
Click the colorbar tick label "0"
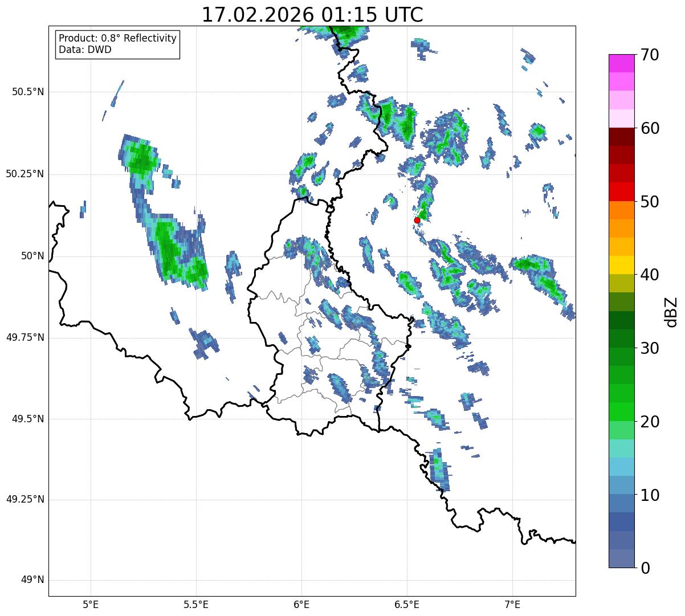[645, 568]
